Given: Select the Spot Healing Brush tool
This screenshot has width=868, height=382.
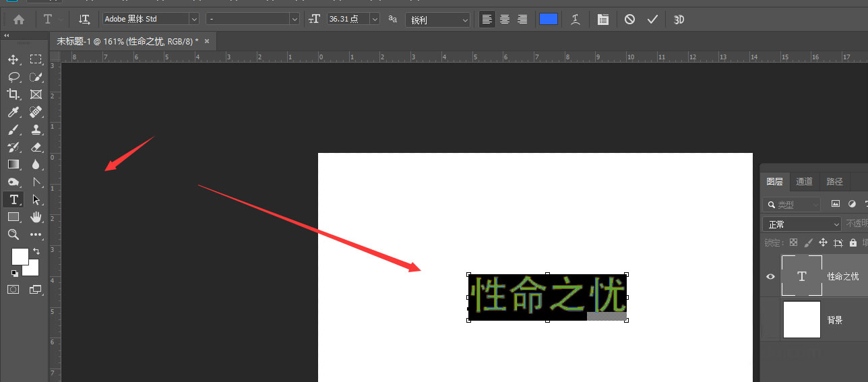Looking at the screenshot, I should (x=36, y=112).
